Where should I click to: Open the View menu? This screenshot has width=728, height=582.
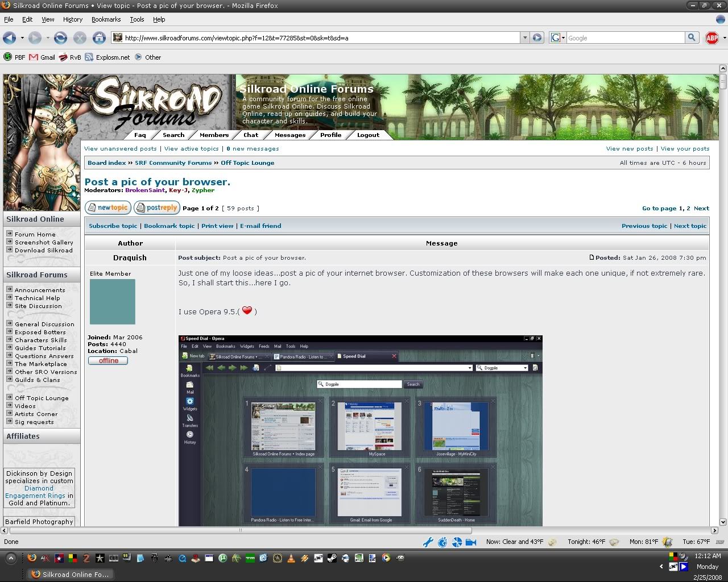tap(48, 19)
